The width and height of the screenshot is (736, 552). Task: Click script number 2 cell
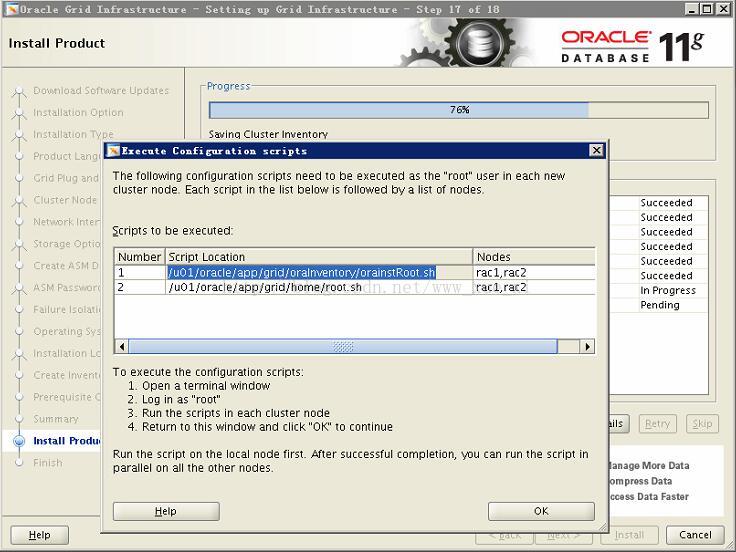[140, 287]
